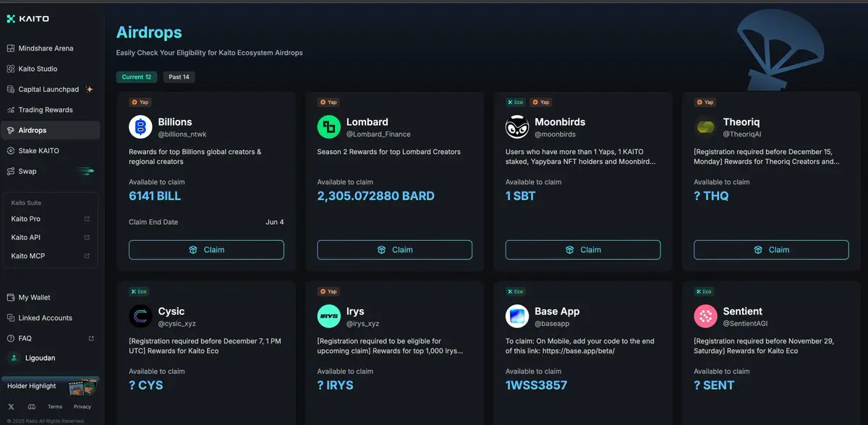Claim the Billions BILL airdrop

206,249
